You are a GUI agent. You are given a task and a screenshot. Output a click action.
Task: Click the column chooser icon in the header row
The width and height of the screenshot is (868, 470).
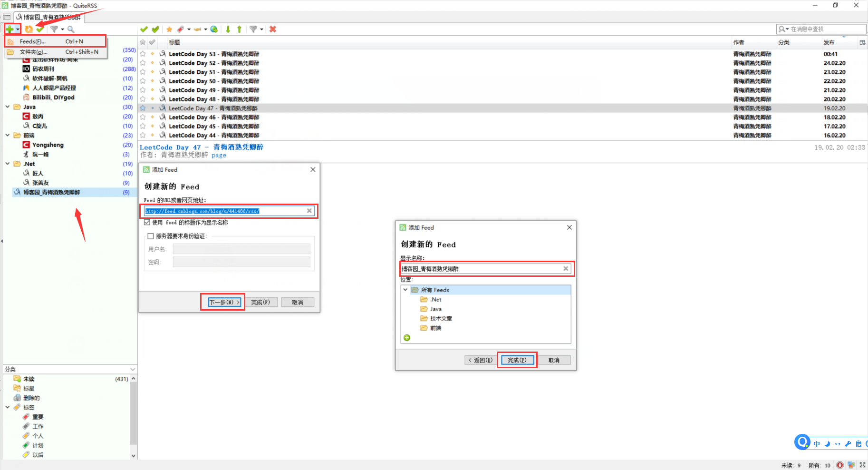click(862, 42)
